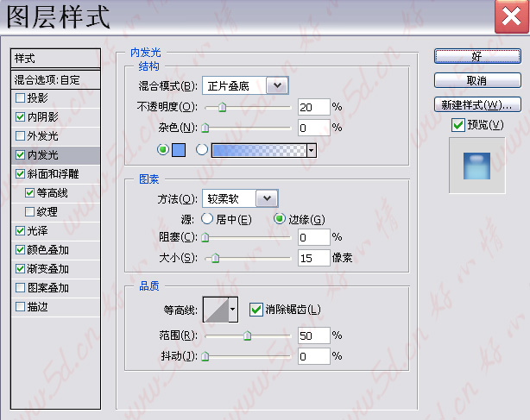Image resolution: width=530 pixels, height=420 pixels.
Task: Select the 样式 list header
Action: coord(56,59)
